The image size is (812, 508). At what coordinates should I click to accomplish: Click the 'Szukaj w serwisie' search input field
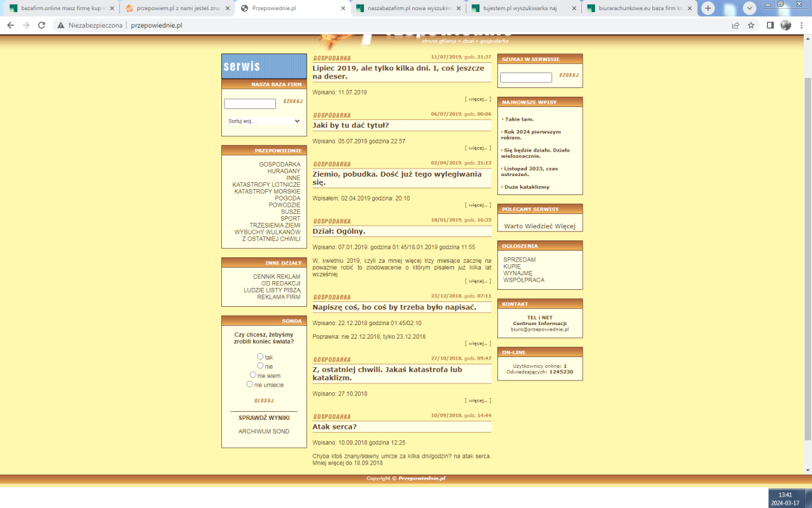[526, 78]
